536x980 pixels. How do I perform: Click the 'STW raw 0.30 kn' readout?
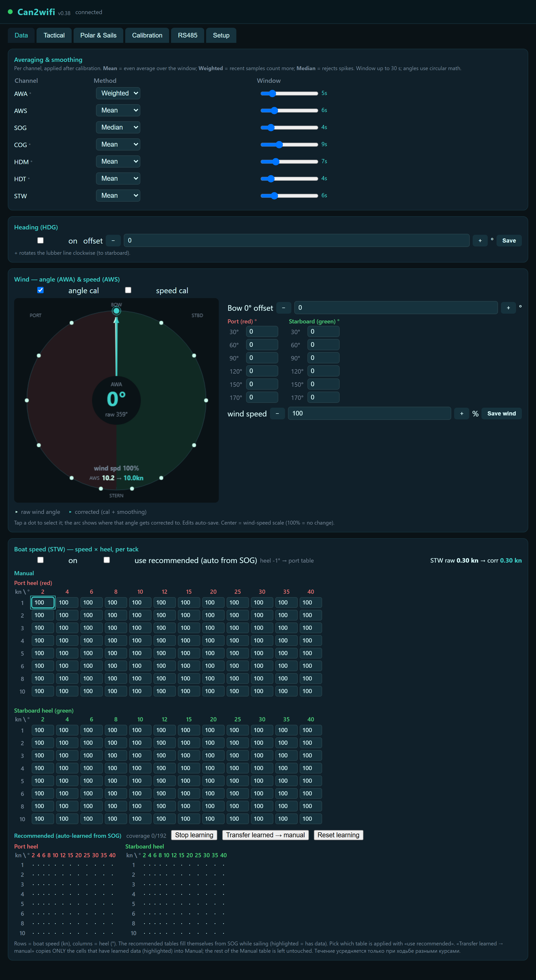click(x=454, y=560)
